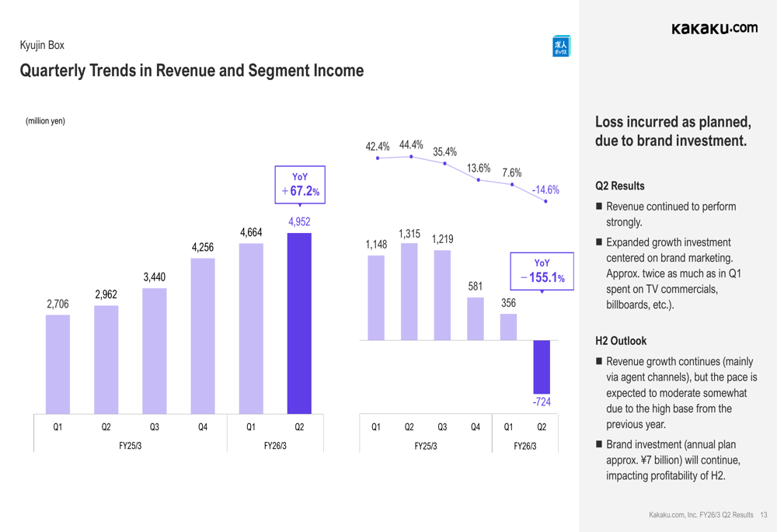The image size is (777, 532).
Task: Click the YoY +67.2% callout box
Action: click(x=299, y=185)
